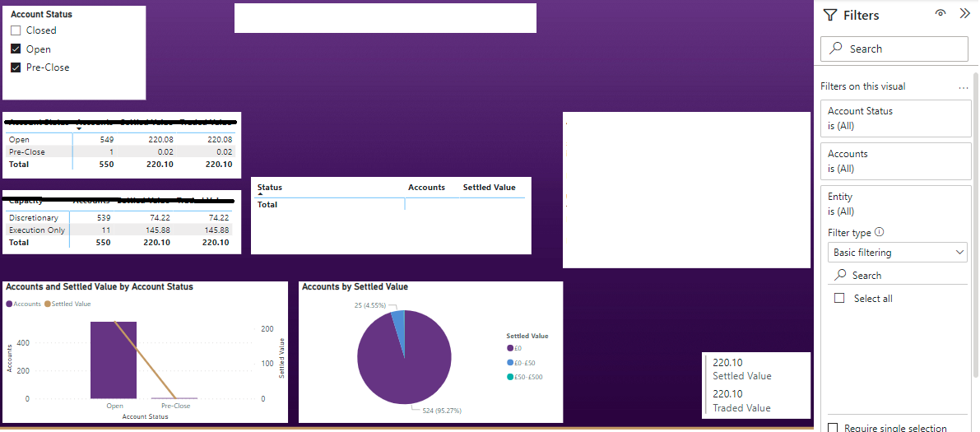This screenshot has width=980, height=432.
Task: Click the Open bar in column chart
Action: (x=113, y=360)
